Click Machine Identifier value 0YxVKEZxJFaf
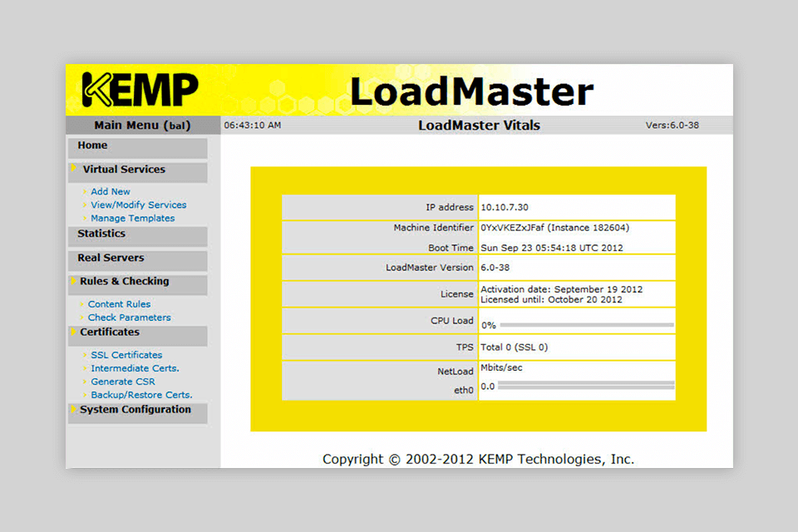798x532 pixels. click(x=513, y=228)
